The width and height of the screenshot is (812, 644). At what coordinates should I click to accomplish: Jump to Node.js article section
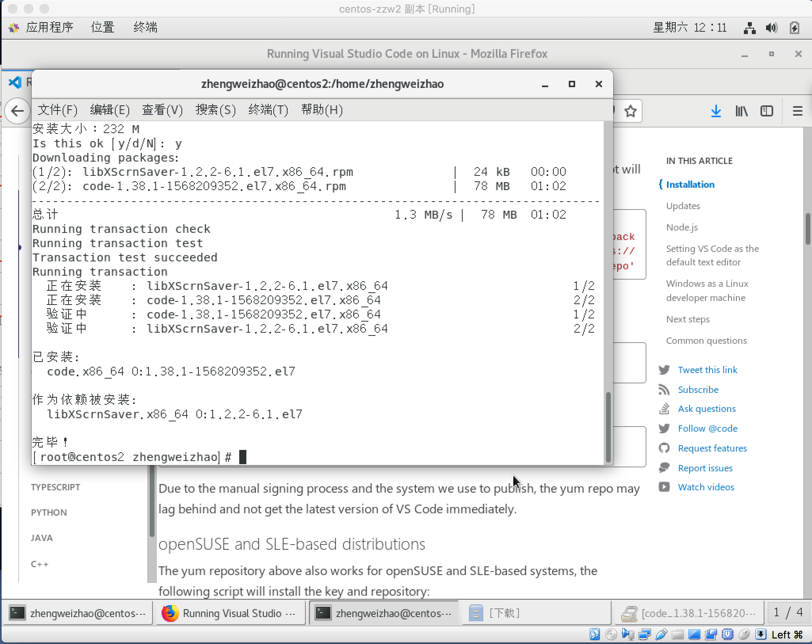point(682,227)
